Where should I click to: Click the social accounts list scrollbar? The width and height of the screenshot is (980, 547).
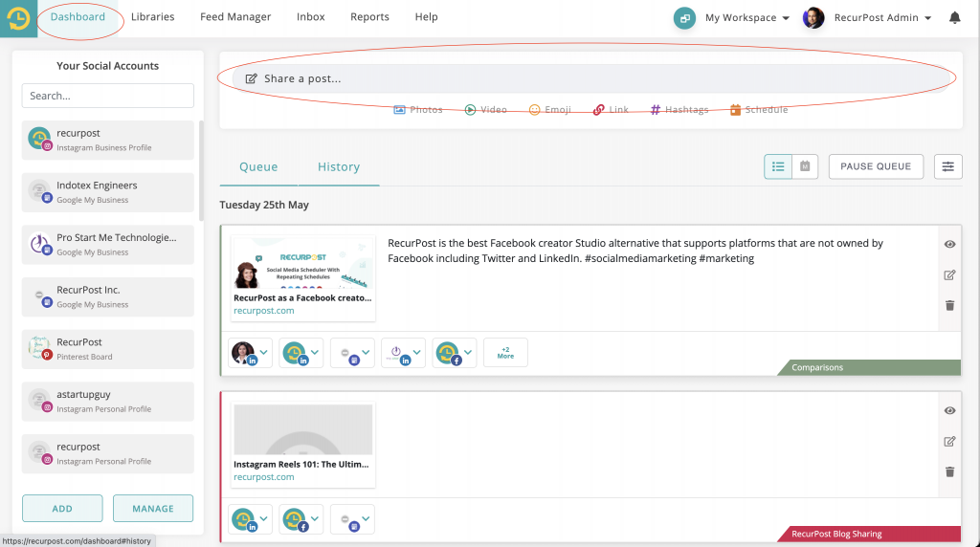pyautogui.click(x=201, y=171)
